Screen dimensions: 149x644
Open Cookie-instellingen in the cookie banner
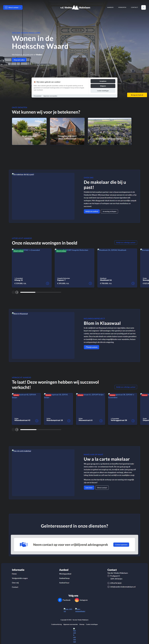(x=103, y=91)
